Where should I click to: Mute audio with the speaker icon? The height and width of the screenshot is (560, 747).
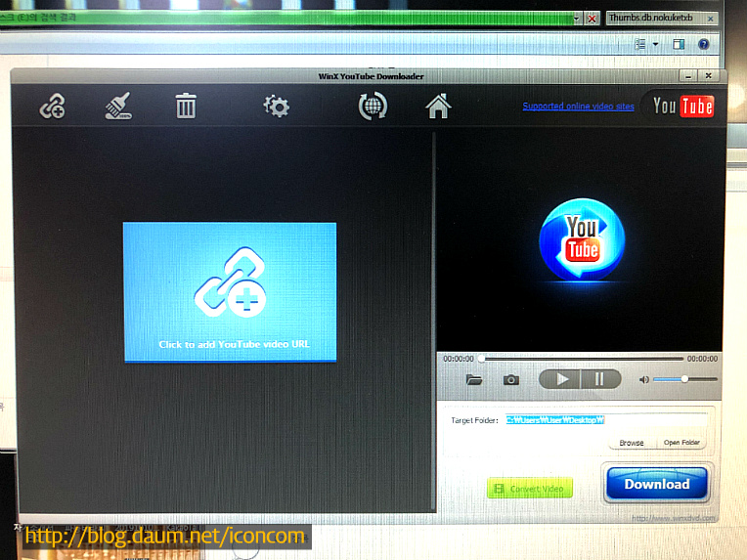pos(643,379)
